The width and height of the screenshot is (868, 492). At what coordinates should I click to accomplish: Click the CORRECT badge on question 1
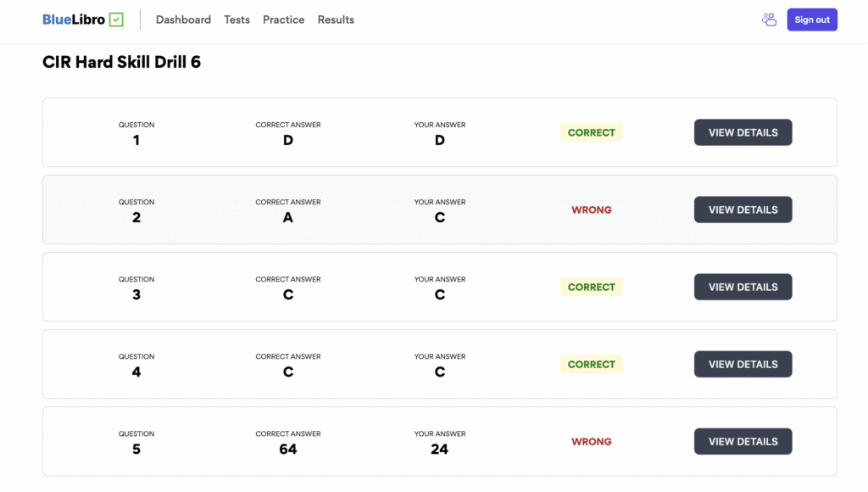click(591, 132)
